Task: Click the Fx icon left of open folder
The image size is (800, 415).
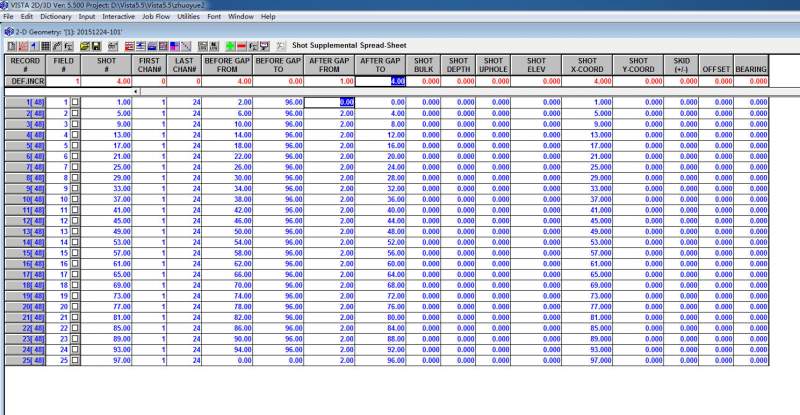Action: click(68, 46)
